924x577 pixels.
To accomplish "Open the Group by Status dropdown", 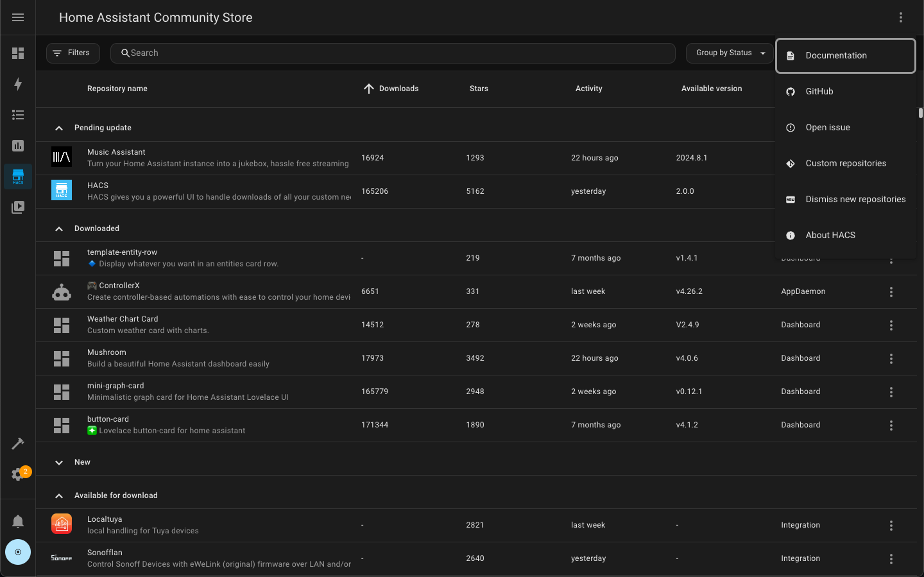I will pyautogui.click(x=730, y=53).
